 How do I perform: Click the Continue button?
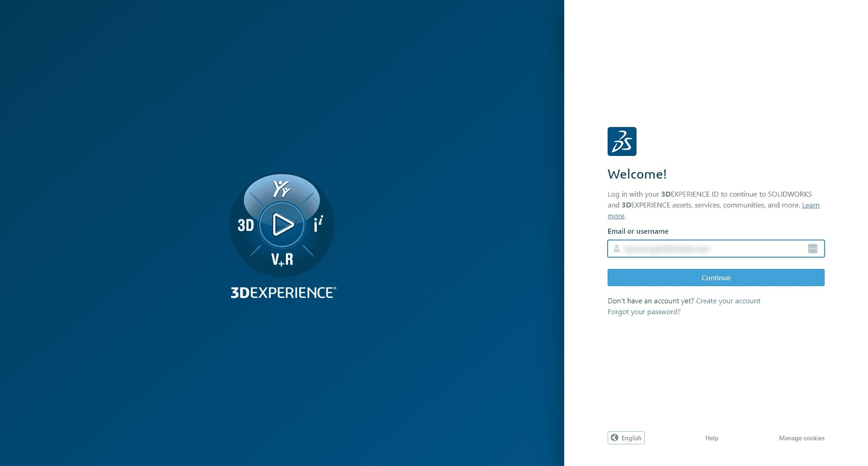(x=716, y=278)
